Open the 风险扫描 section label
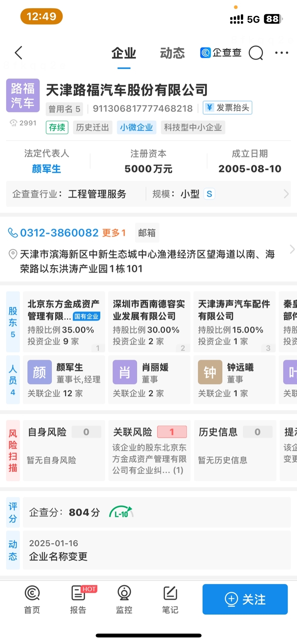Viewport: 297px width, 644px height. click(x=13, y=450)
